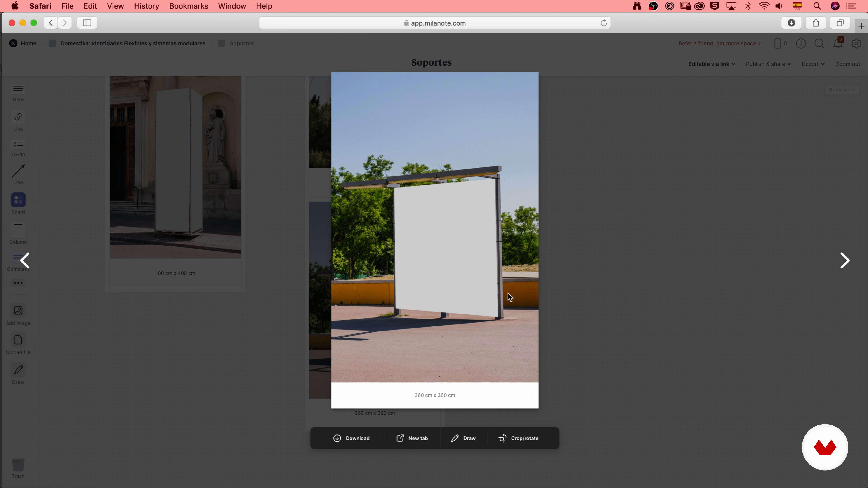
Task: Click the 100 cm x 400 cm caption
Action: [175, 273]
